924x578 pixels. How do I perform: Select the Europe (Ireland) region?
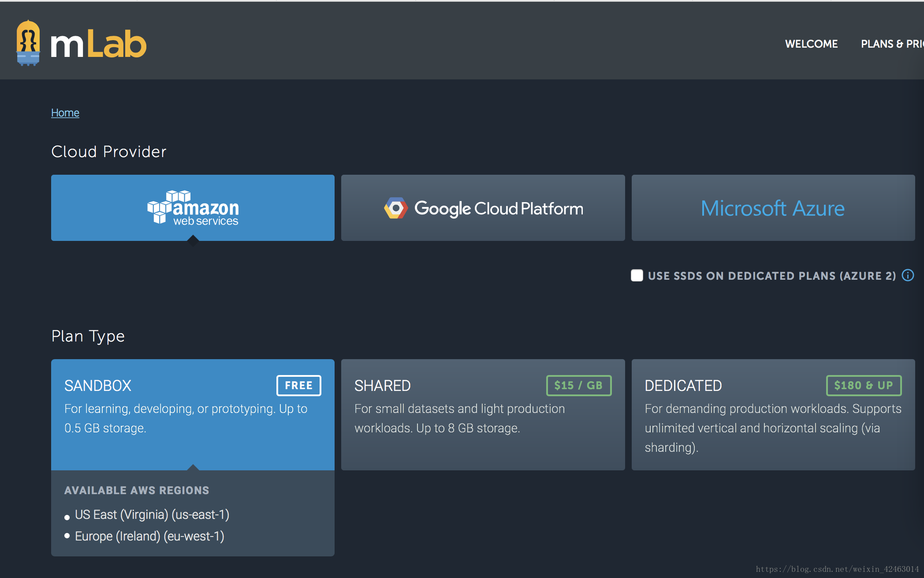click(x=149, y=536)
